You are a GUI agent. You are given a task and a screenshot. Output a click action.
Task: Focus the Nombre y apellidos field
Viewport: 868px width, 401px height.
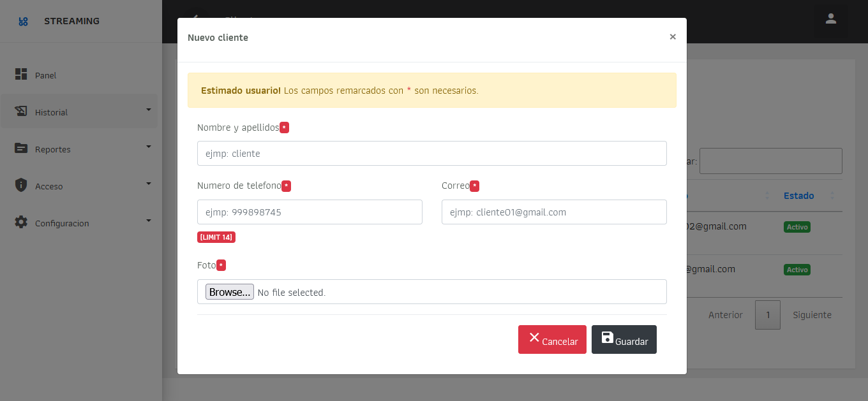(431, 154)
